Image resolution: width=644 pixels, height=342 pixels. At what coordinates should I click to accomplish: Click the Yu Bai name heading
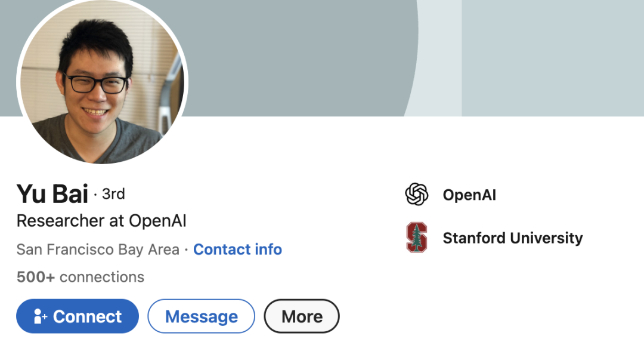coord(52,193)
